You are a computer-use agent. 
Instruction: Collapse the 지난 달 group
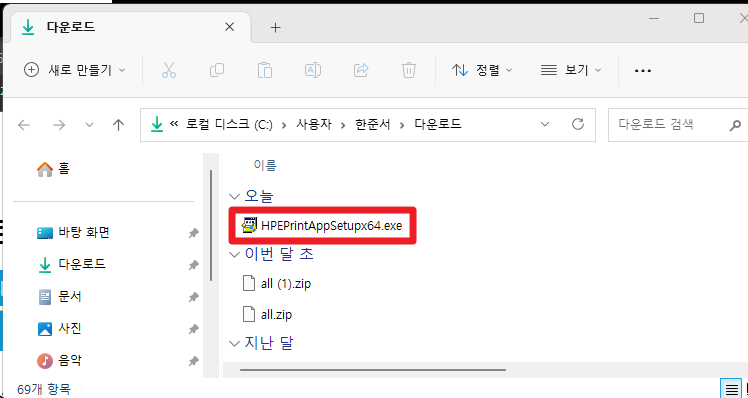234,343
